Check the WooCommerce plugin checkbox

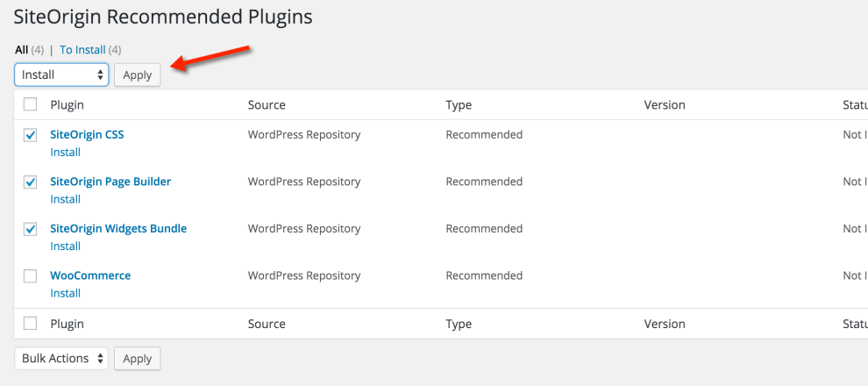click(31, 276)
